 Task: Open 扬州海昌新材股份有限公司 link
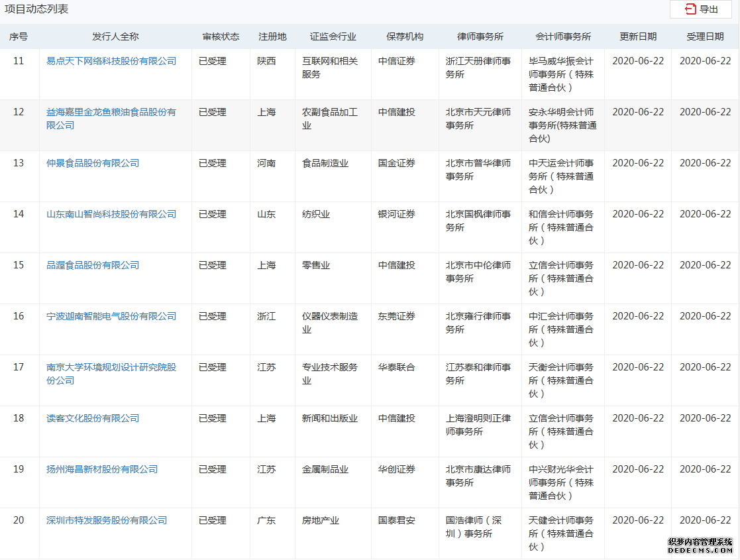click(102, 469)
